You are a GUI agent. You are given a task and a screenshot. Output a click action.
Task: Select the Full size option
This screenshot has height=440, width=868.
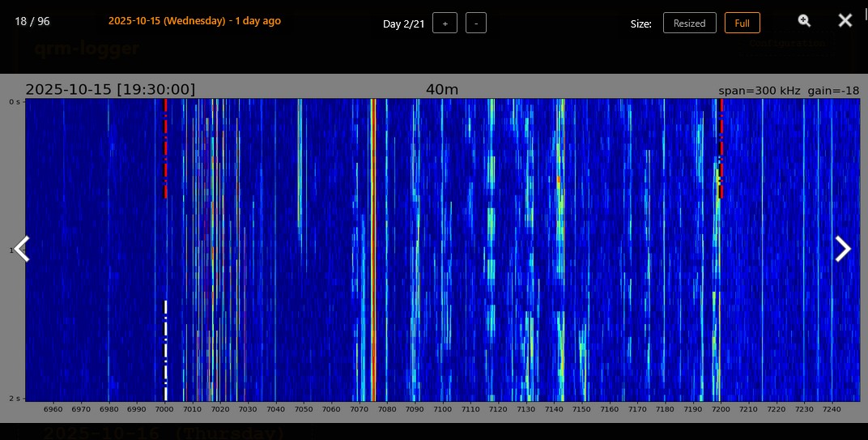click(x=742, y=23)
